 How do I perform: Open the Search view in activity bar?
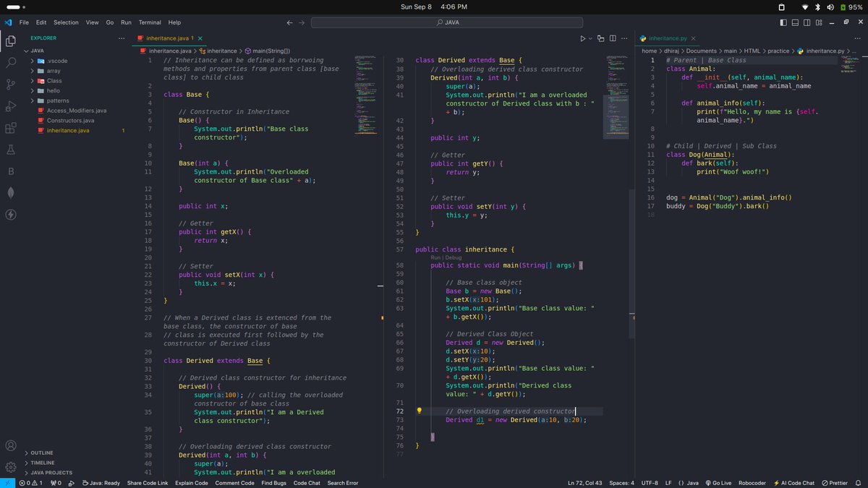click(11, 63)
